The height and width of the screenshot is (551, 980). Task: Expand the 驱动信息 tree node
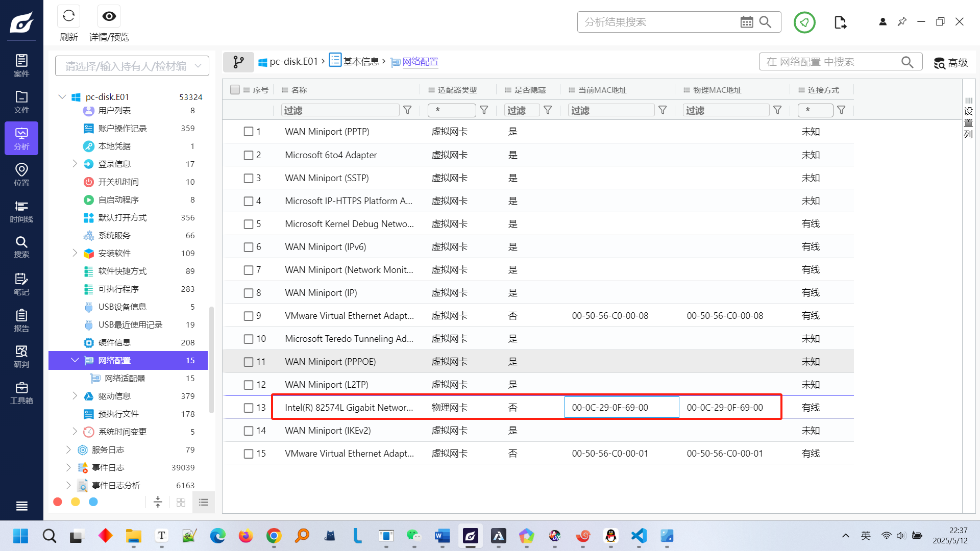(75, 395)
